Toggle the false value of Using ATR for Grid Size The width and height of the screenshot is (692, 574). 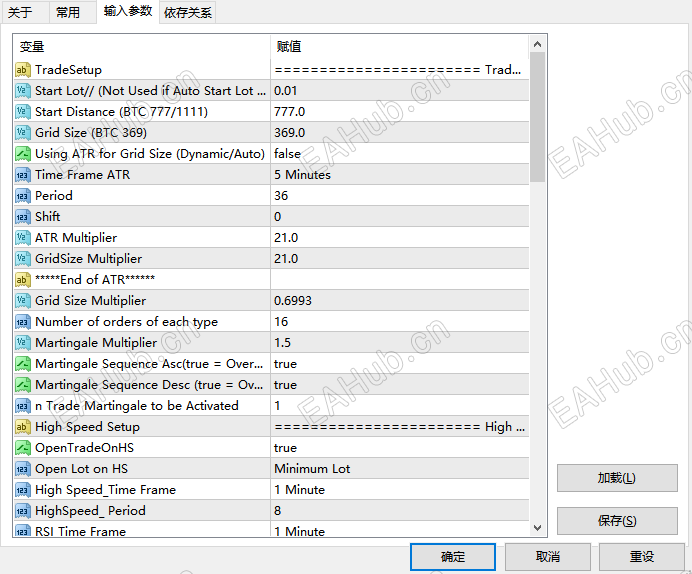click(400, 154)
